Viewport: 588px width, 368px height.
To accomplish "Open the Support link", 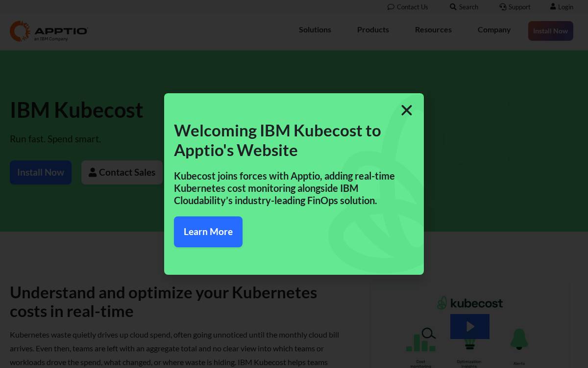I will point(515,7).
